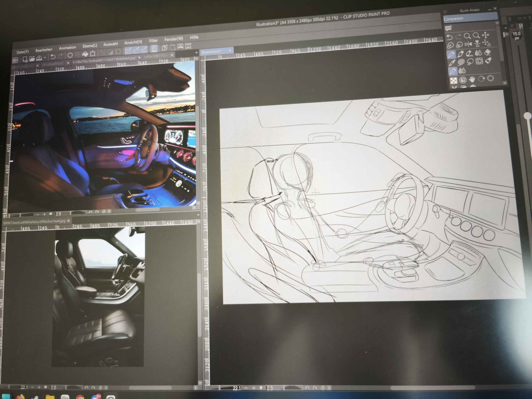
Task: Close the 5896 reference image tab
Action: (x=69, y=221)
